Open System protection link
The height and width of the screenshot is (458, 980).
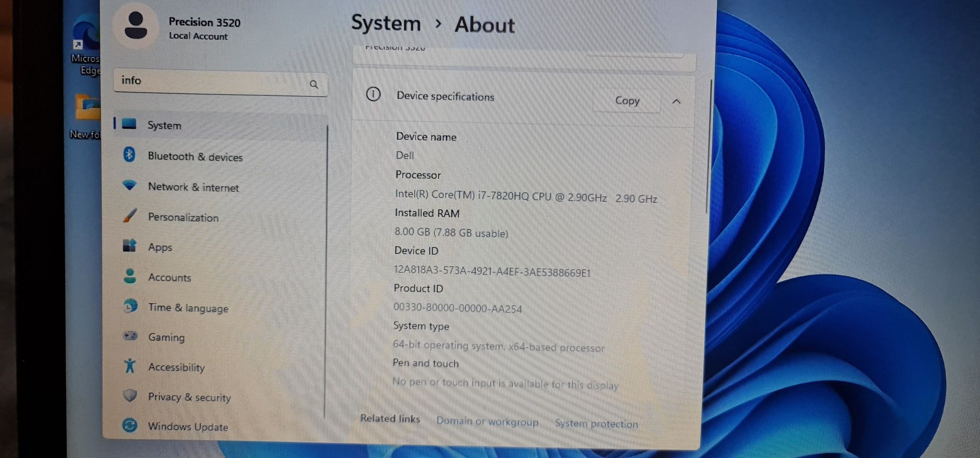coord(596,423)
